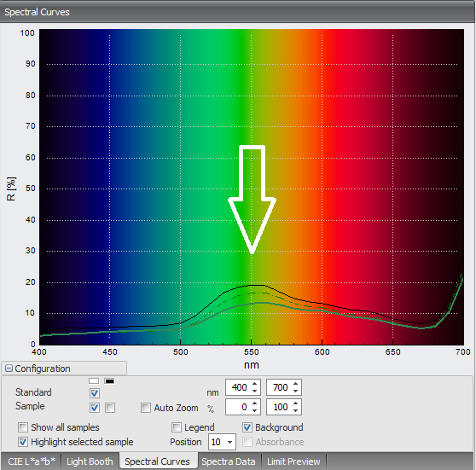
Task: Uncheck Sample white-background checkbox
Action: [95, 408]
